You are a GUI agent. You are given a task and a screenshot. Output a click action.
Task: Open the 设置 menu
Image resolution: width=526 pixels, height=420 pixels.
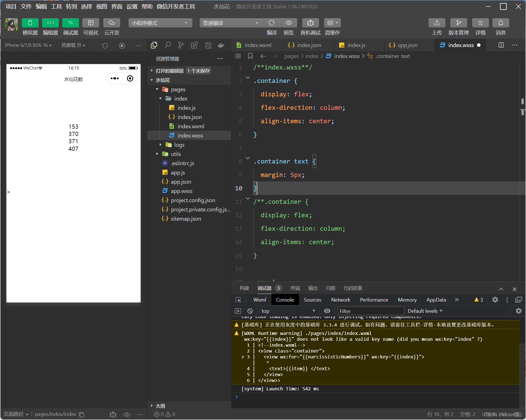132,6
